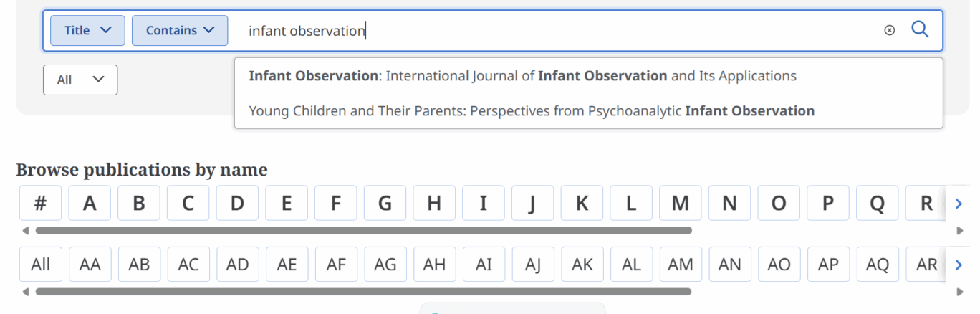Screen dimensions: 980x314
Task: Filter by AO prefix
Action: [x=779, y=265]
